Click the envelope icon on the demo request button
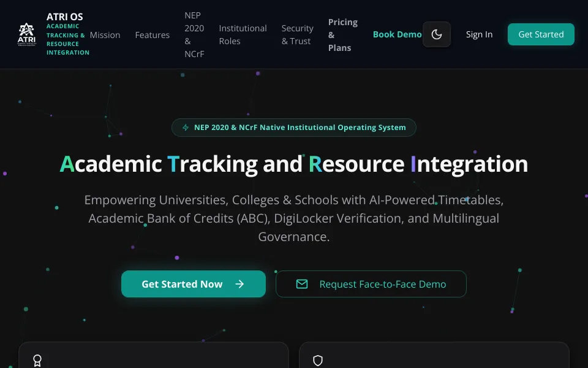This screenshot has width=588, height=368. (x=302, y=284)
